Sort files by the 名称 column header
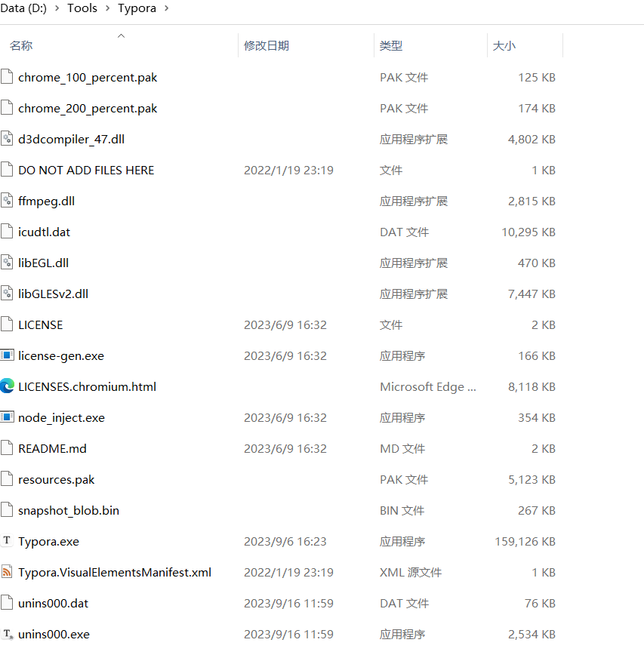The width and height of the screenshot is (644, 658). coord(21,46)
